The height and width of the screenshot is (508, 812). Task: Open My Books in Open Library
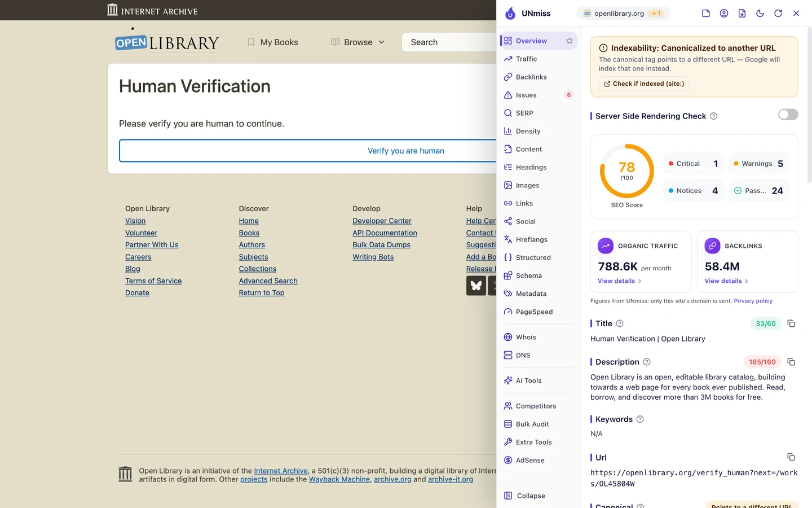pos(273,42)
